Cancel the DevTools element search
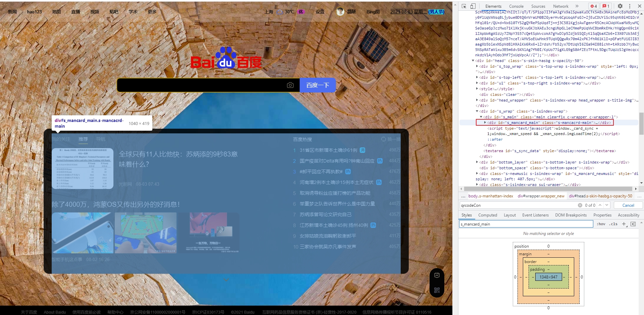This screenshot has height=315, width=644. tap(628, 205)
